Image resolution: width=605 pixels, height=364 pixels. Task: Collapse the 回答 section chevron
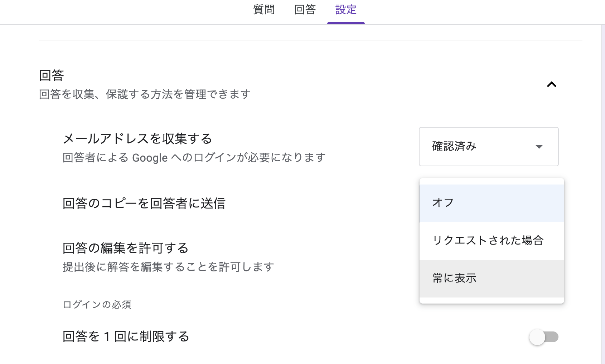(x=551, y=85)
